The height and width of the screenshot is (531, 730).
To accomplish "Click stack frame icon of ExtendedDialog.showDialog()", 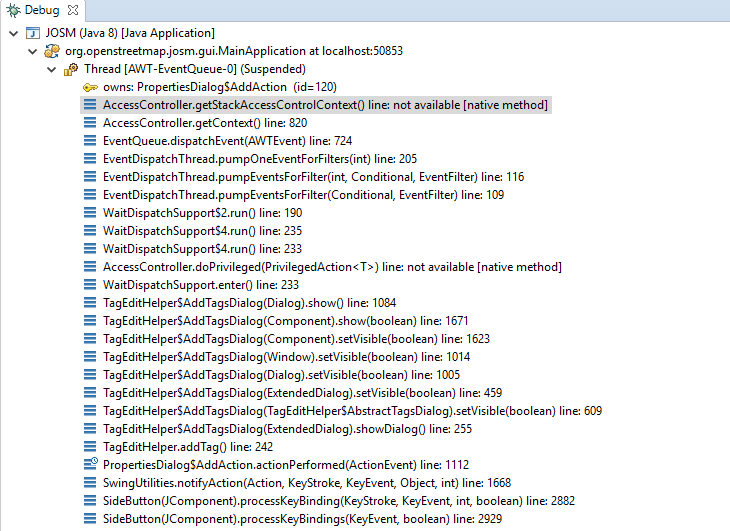I will pyautogui.click(x=90, y=429).
